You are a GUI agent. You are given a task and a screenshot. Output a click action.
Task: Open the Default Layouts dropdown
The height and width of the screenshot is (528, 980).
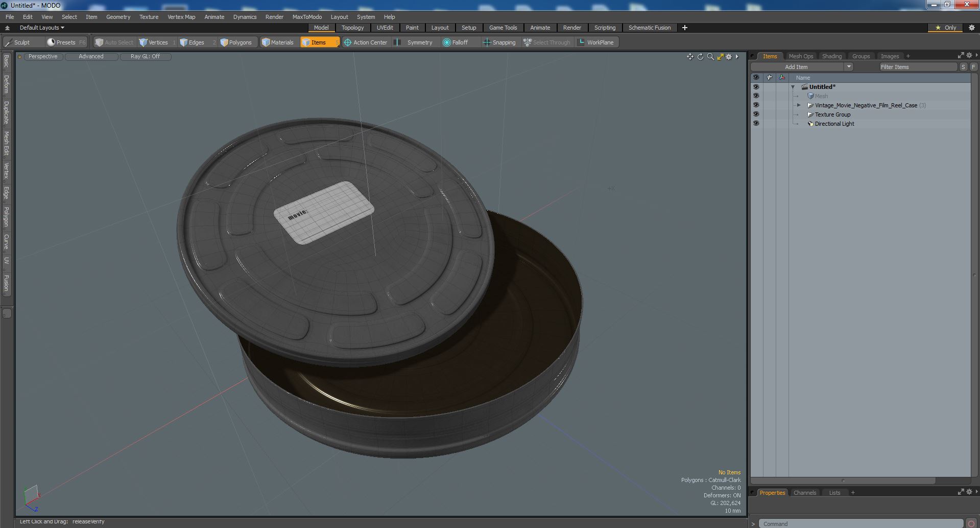click(42, 28)
